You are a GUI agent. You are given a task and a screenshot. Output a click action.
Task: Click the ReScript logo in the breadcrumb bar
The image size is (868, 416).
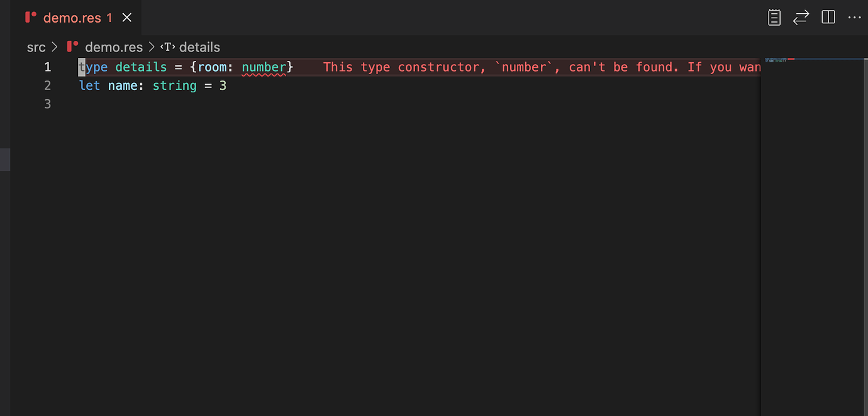[x=72, y=47]
